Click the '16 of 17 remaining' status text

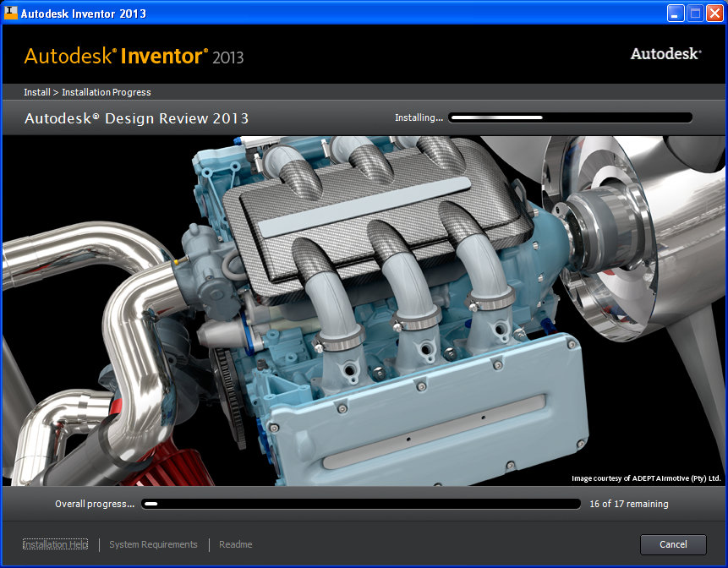coord(628,504)
